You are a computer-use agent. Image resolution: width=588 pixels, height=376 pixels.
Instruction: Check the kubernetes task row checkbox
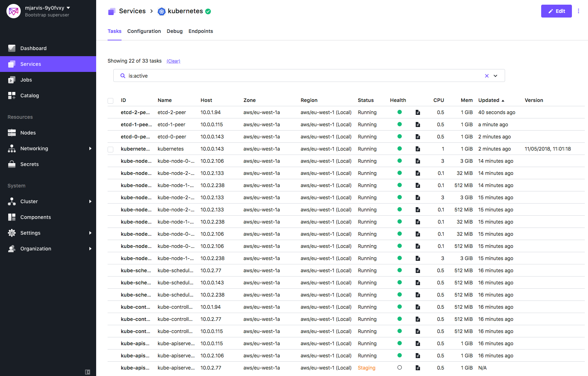tap(110, 149)
